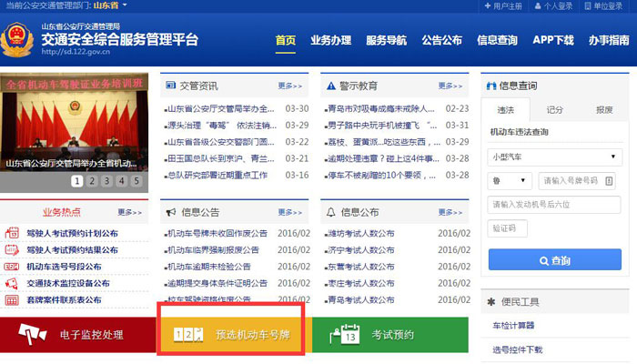Image resolution: width=637 pixels, height=364 pixels.
Task: Open 更多 link in 业务热点
Action: click(129, 212)
